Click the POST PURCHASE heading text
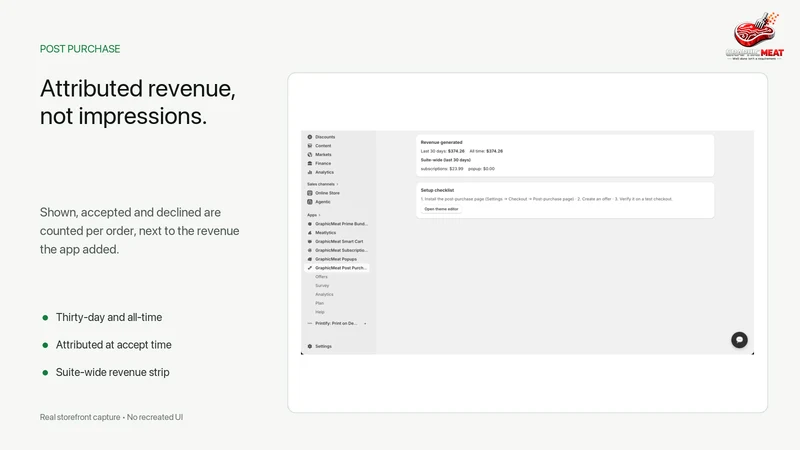800x450 pixels. click(x=80, y=49)
